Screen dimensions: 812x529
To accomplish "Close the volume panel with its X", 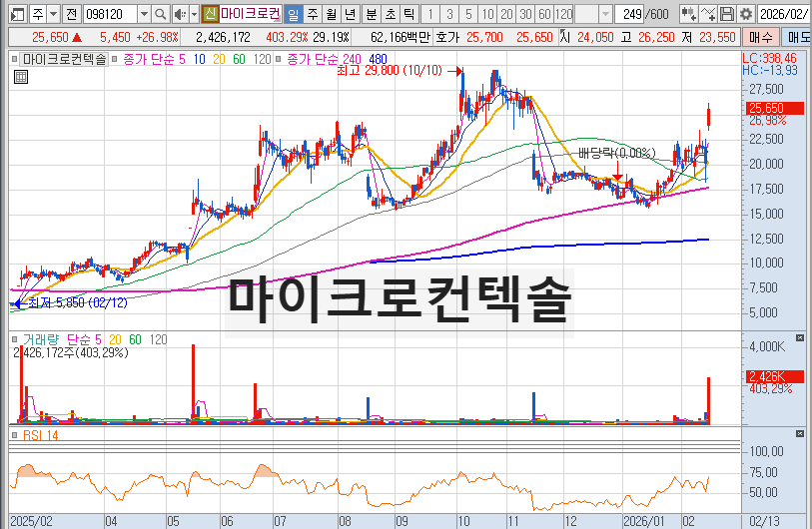I will pos(800,338).
